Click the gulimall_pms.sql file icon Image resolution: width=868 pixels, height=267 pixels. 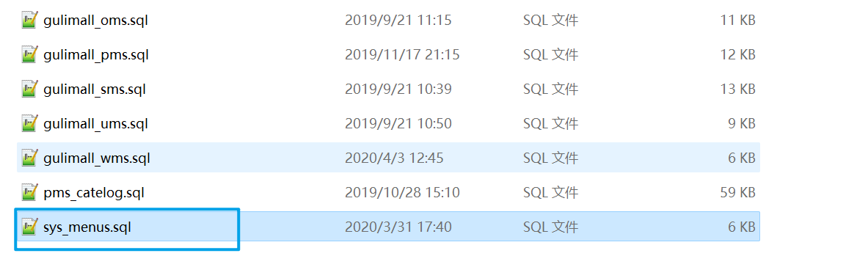point(30,55)
